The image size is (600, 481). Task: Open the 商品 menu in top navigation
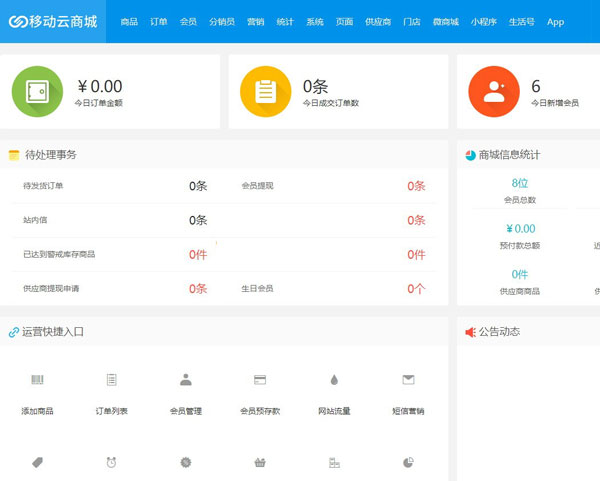129,22
